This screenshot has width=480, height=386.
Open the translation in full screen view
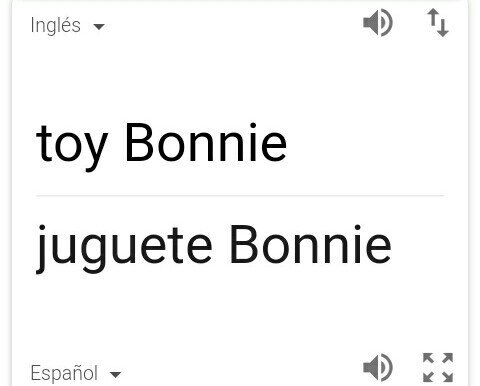coord(438,367)
